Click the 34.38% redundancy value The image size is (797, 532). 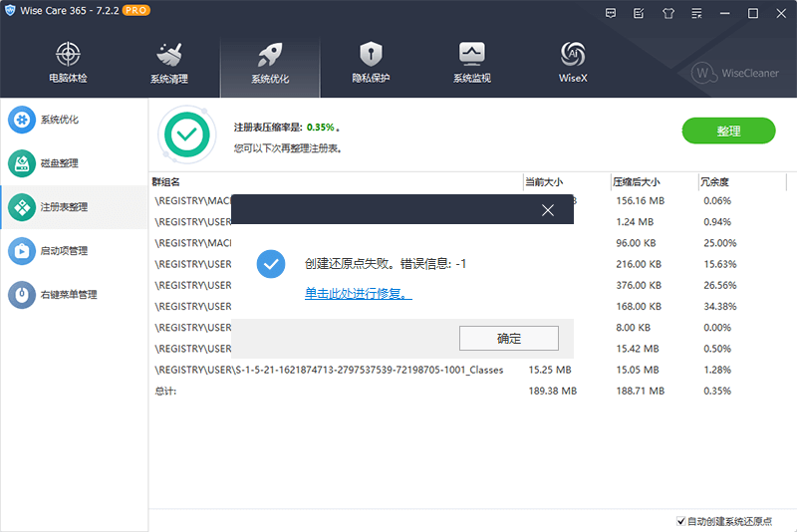pos(719,307)
